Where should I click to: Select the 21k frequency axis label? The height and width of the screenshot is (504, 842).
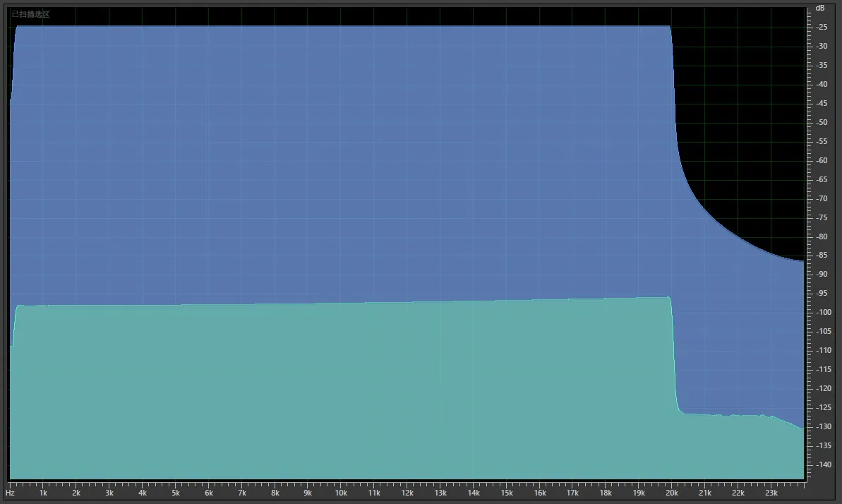[x=705, y=493]
